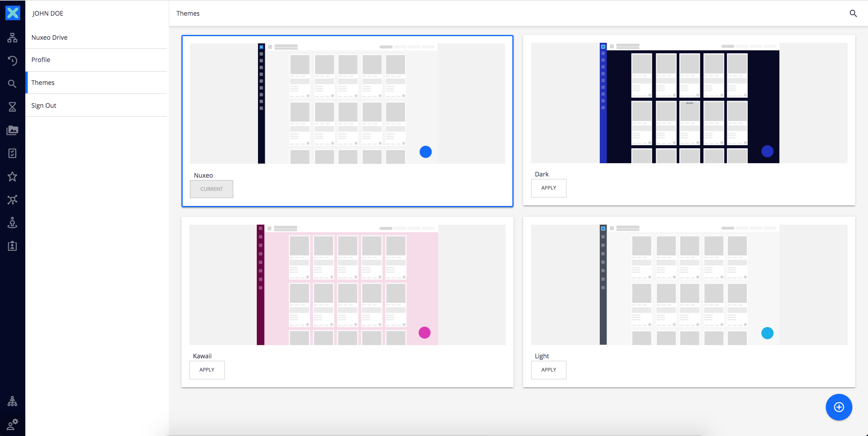The image size is (868, 436).
Task: Click the Dark theme name label
Action: pos(542,174)
